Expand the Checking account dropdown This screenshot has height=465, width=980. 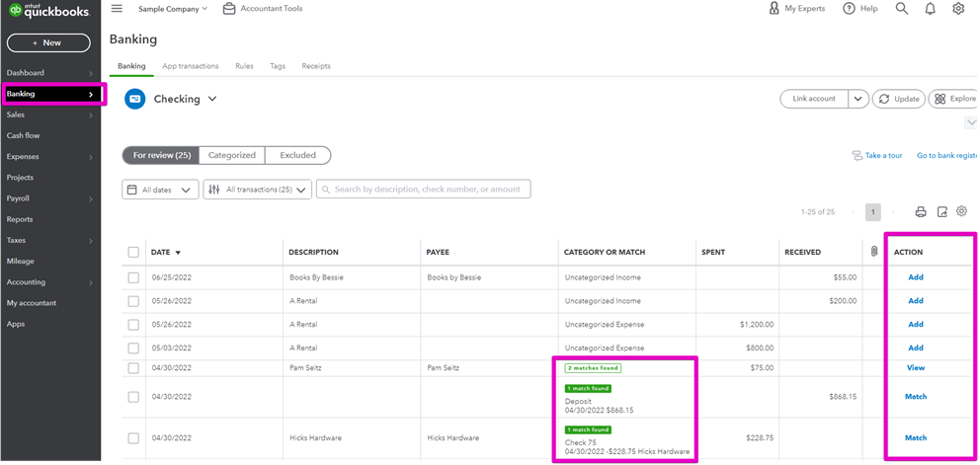click(x=212, y=99)
